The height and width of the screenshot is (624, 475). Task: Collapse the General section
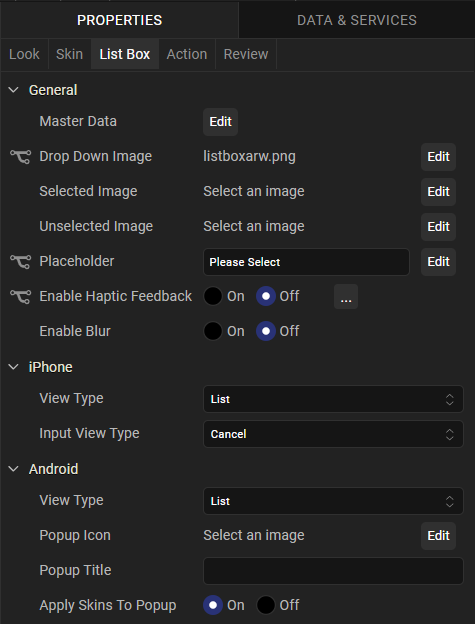[x=14, y=90]
